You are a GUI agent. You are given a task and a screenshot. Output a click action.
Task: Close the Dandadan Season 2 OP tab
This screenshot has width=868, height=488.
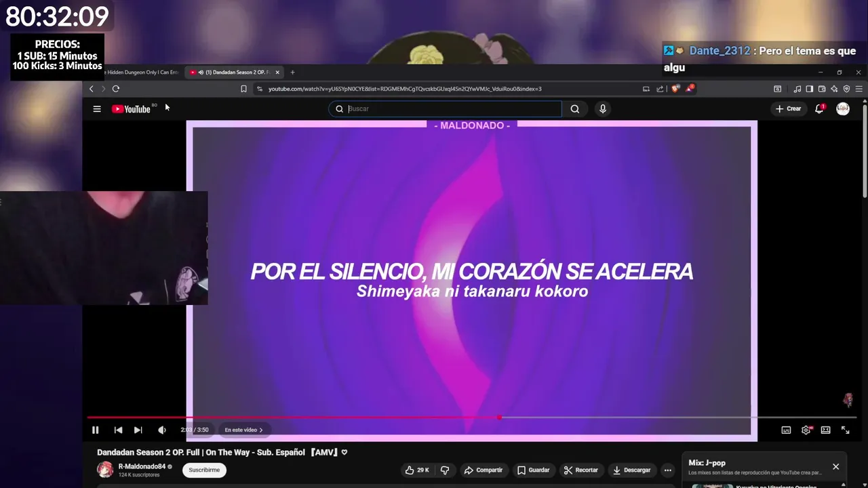(x=277, y=73)
